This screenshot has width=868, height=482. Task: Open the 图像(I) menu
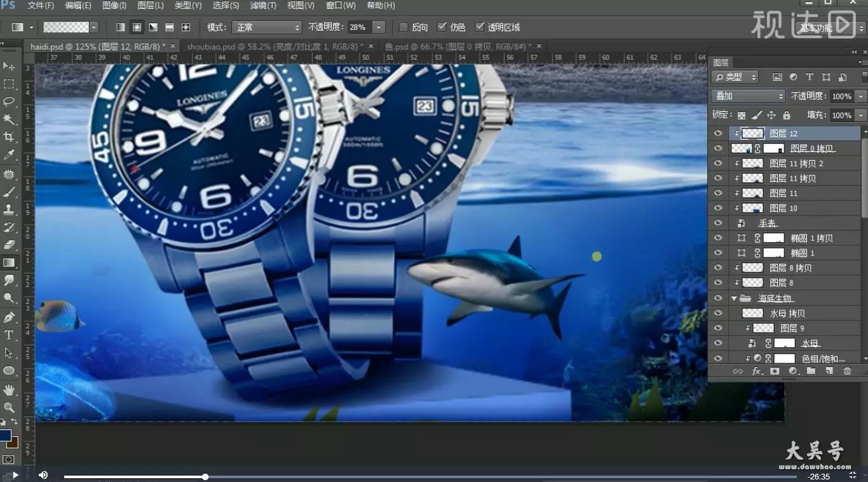[114, 6]
